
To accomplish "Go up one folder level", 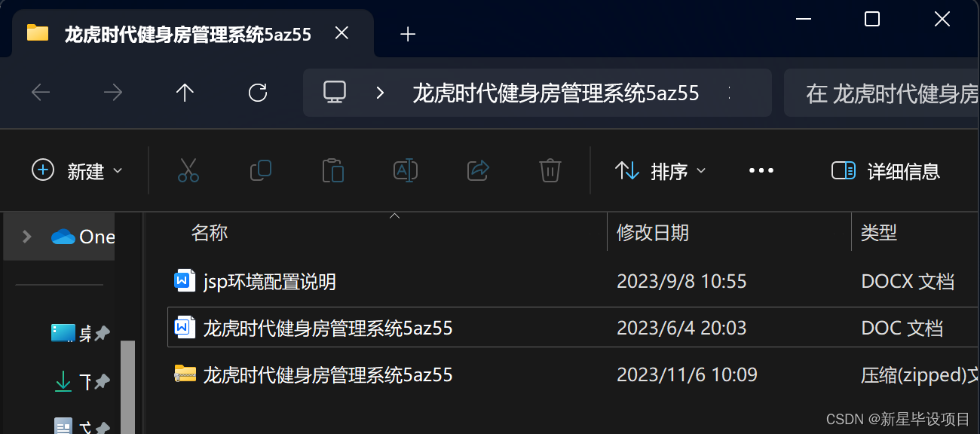I will pos(185,93).
